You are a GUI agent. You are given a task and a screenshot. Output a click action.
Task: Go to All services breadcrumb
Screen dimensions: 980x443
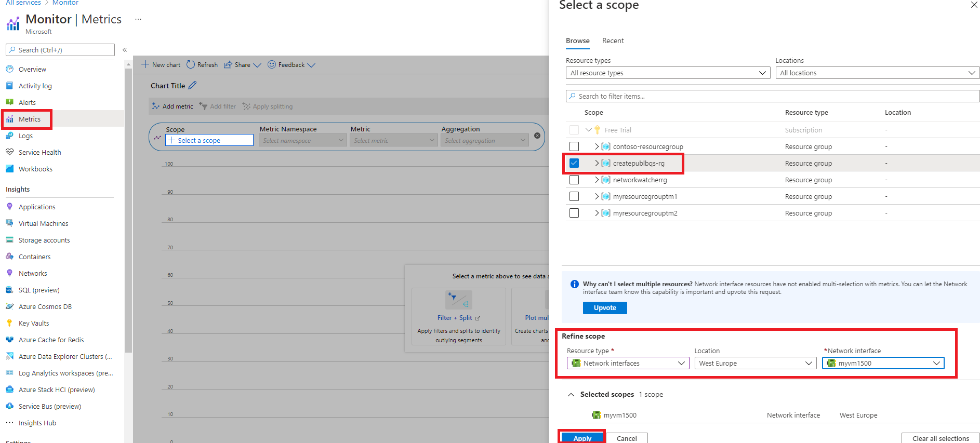tap(23, 3)
